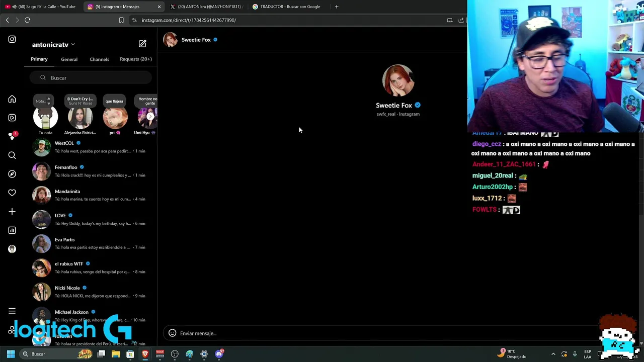Open a new browser tab
Screen dimensions: 644x362
(x=337, y=7)
